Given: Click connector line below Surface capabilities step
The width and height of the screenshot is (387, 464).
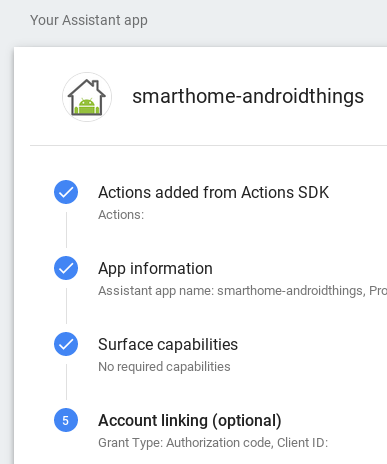Looking at the screenshot, I should tap(66, 382).
